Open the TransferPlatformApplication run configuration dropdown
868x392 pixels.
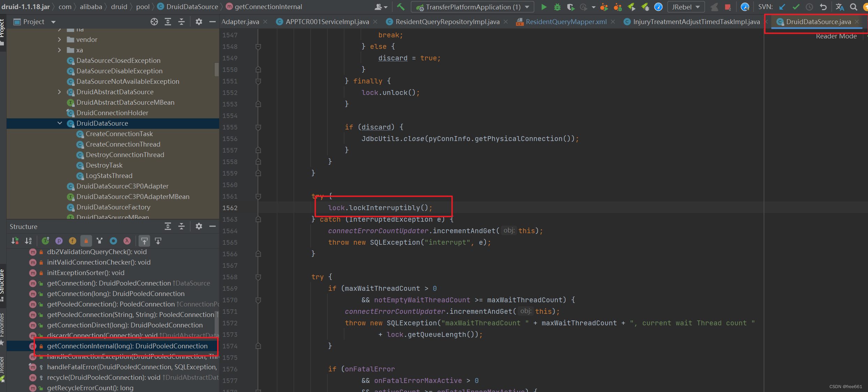pyautogui.click(x=527, y=7)
